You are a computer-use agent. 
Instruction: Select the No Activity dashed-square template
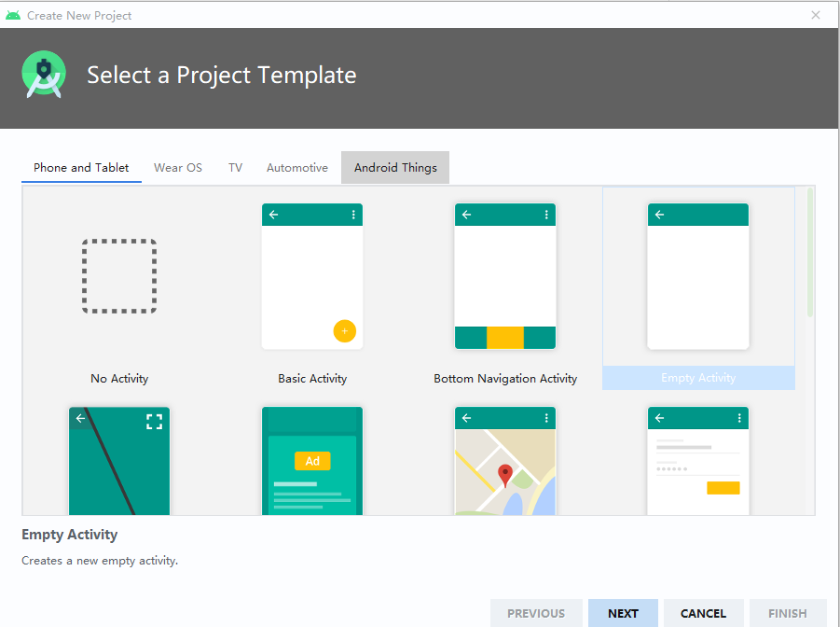119,276
